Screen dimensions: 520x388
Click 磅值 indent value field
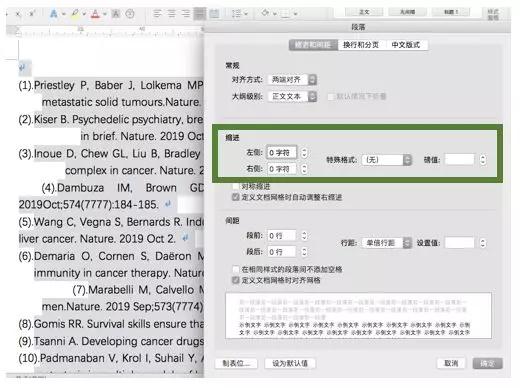(459, 160)
